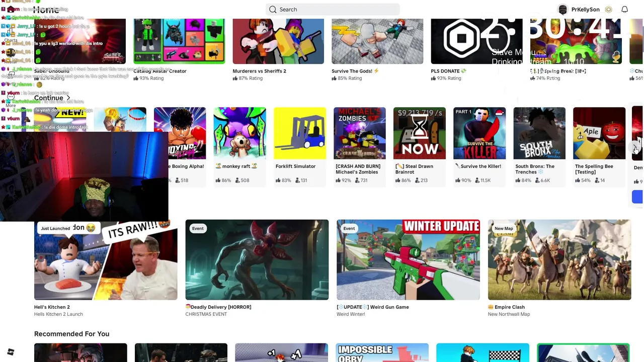
Task: Open PLS DONATE game thumbnail
Action: [x=476, y=41]
